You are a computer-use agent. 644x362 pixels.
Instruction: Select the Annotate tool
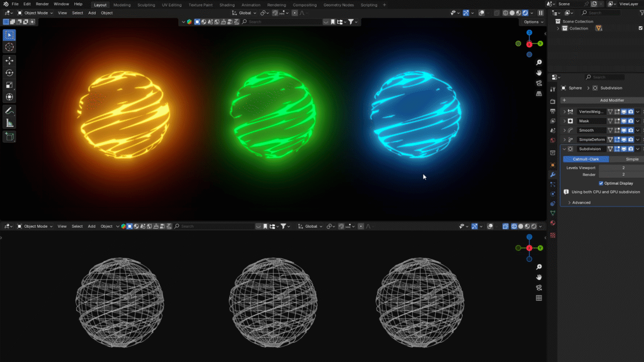[10, 111]
